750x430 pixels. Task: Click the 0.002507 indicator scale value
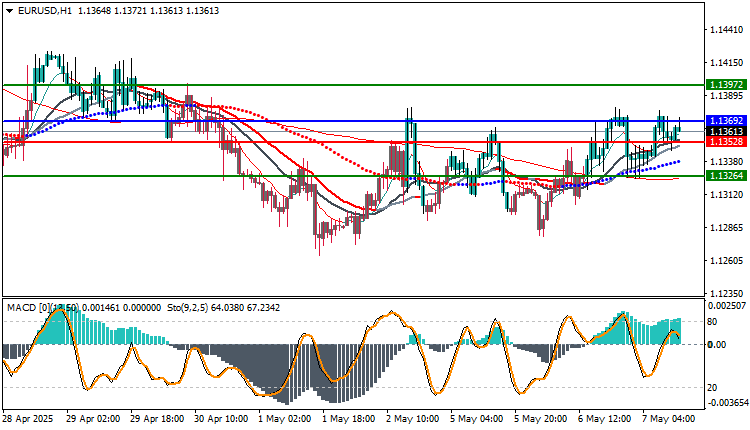click(x=727, y=306)
